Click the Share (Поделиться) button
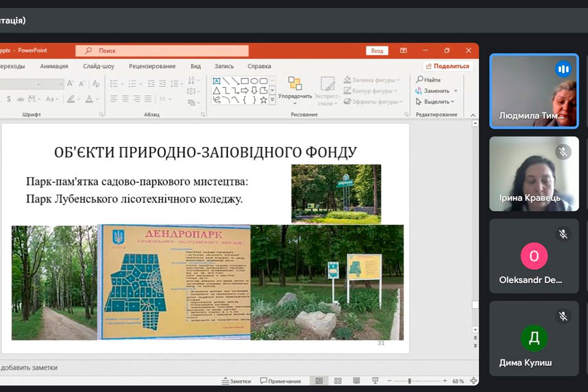The image size is (588, 392). 448,66
